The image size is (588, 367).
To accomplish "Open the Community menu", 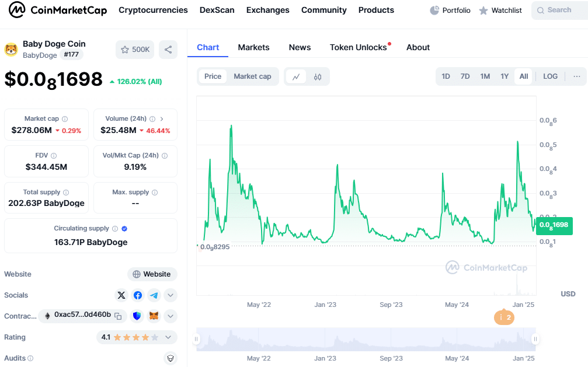I will pyautogui.click(x=324, y=10).
